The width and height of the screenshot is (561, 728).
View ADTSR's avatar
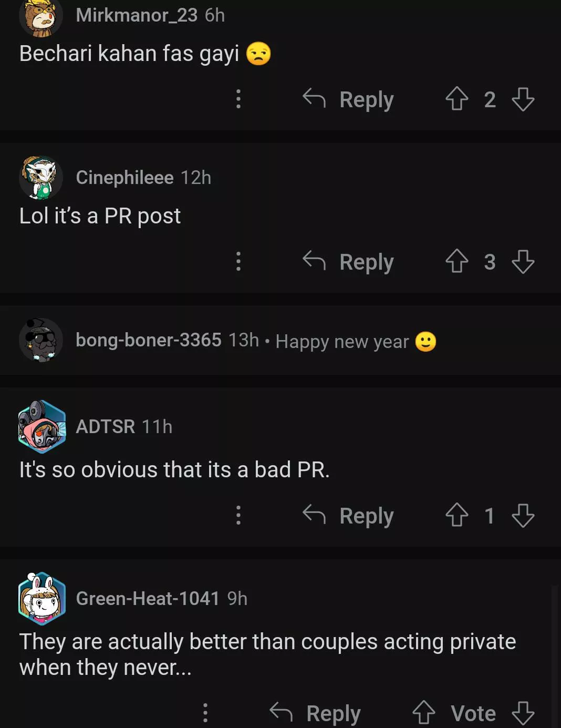[x=42, y=427]
